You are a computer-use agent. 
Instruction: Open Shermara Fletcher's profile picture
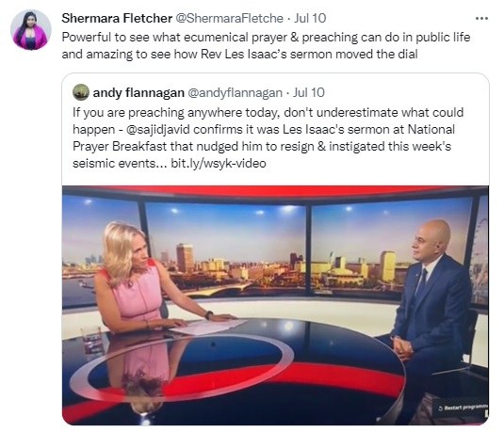31,29
